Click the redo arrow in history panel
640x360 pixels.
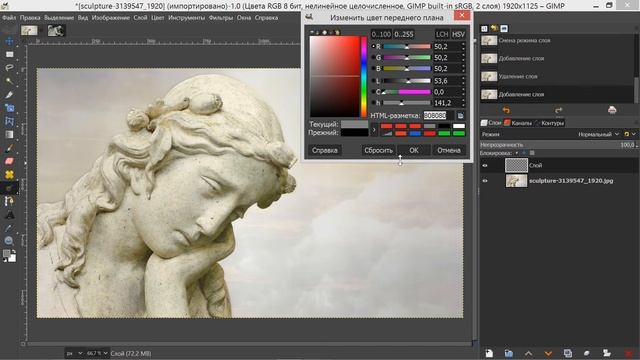tap(559, 110)
